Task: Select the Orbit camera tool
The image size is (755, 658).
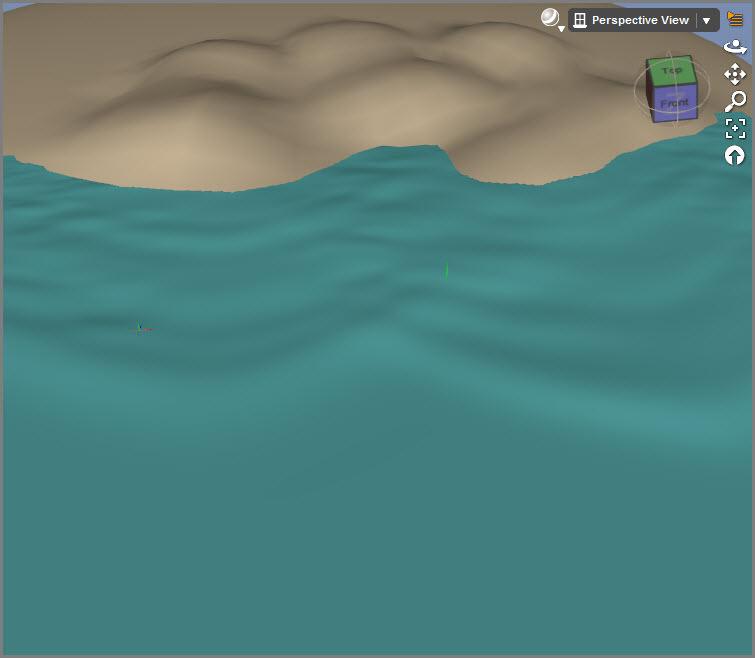Action: coord(735,47)
